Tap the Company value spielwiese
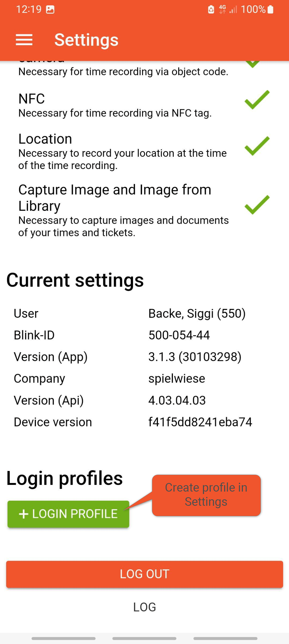Viewport: 289px width, 644px height. click(x=177, y=379)
